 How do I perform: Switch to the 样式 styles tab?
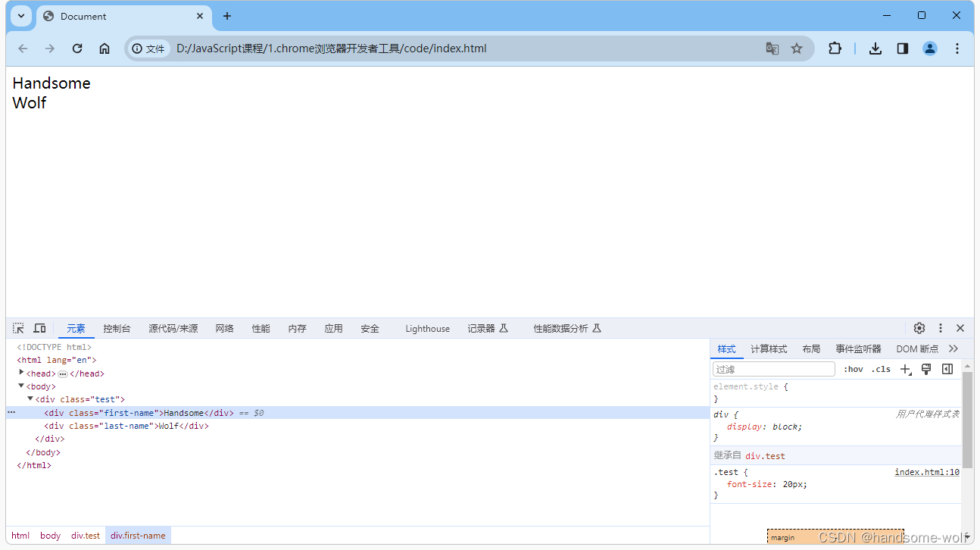pyautogui.click(x=727, y=349)
